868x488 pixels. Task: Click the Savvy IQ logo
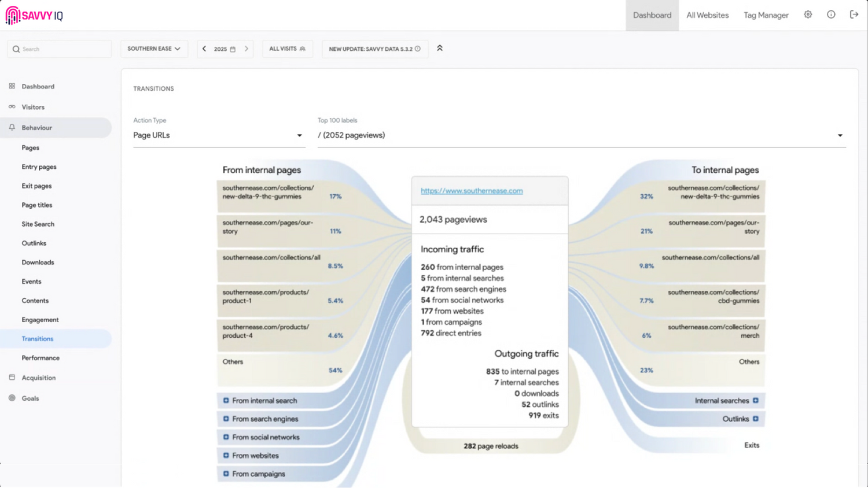click(x=34, y=16)
